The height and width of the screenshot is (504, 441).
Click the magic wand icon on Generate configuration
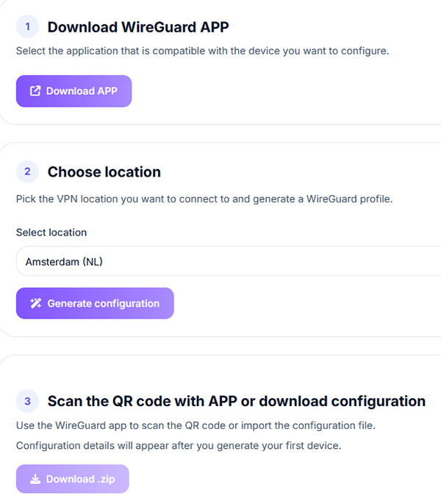(36, 303)
